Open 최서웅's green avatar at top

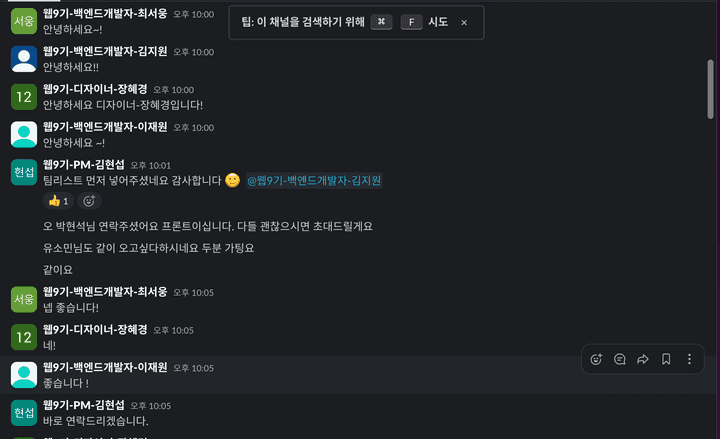click(24, 21)
